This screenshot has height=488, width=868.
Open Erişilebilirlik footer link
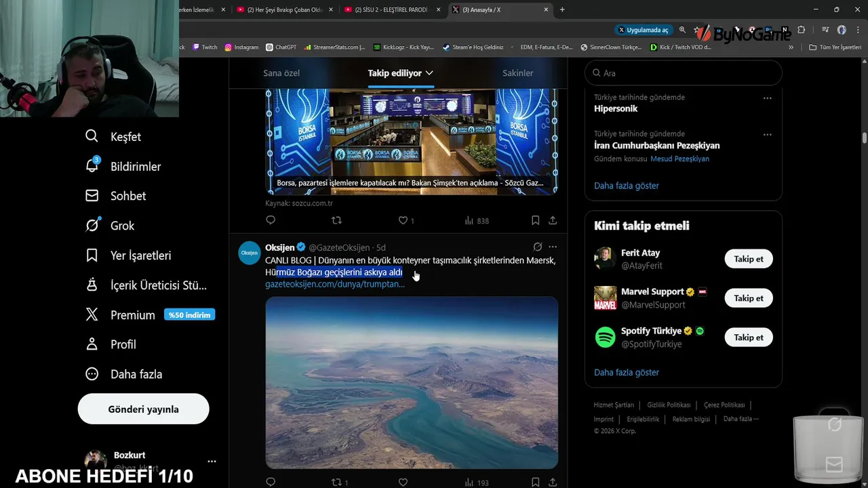[643, 419]
